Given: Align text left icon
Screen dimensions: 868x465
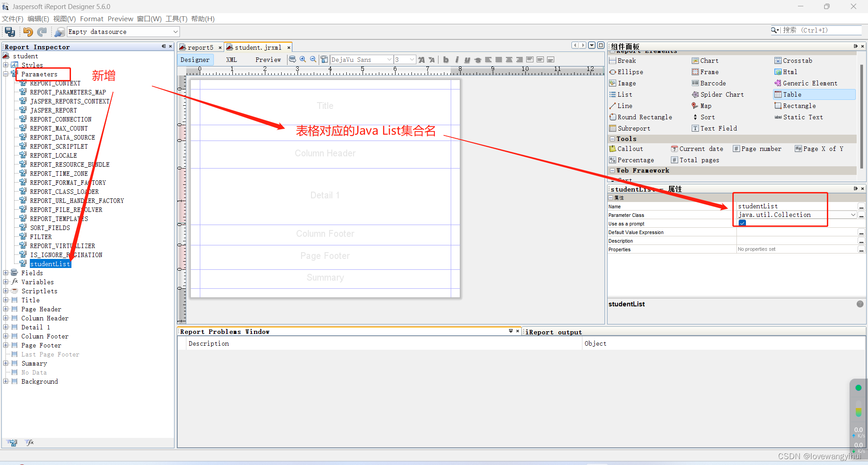Looking at the screenshot, I should pyautogui.click(x=488, y=60).
